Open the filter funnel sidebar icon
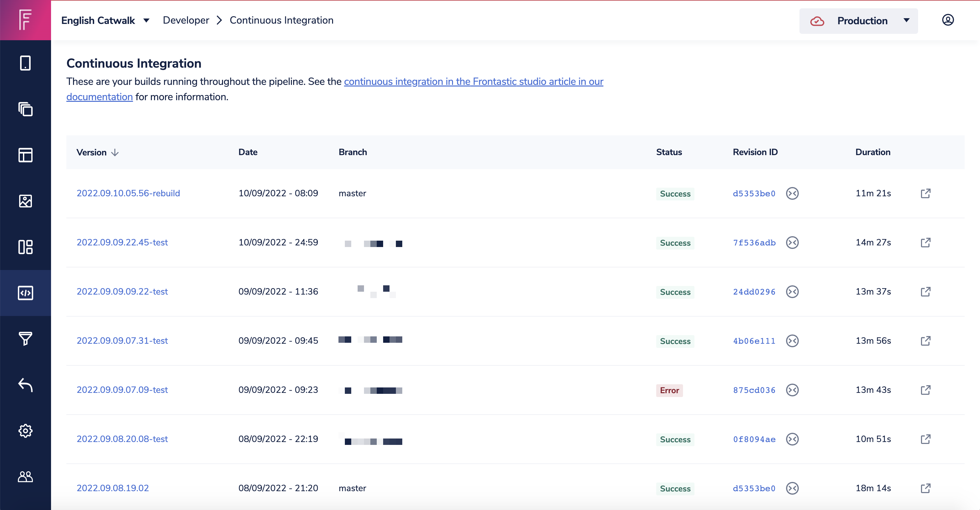Screen dimensions: 980x510 pyautogui.click(x=25, y=338)
